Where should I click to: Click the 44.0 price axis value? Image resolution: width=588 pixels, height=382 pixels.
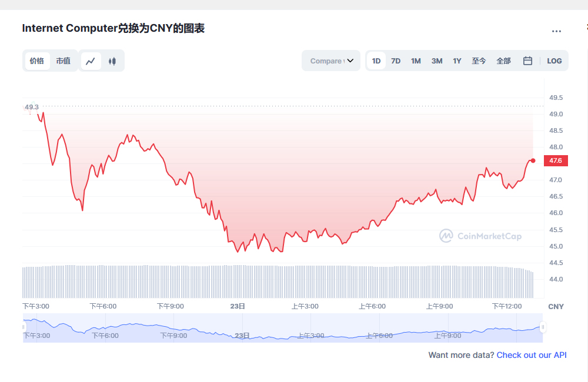pos(556,279)
